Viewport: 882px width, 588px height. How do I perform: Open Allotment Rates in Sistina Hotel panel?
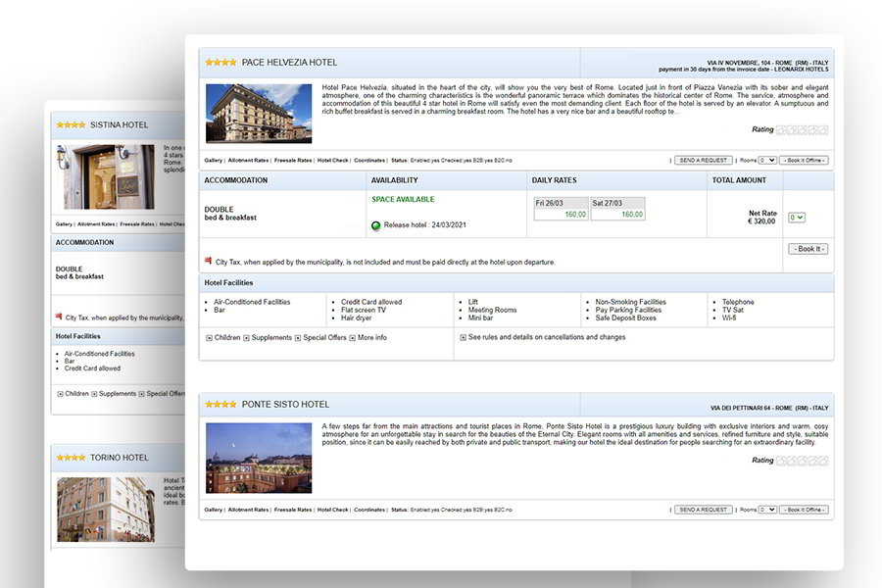click(96, 224)
